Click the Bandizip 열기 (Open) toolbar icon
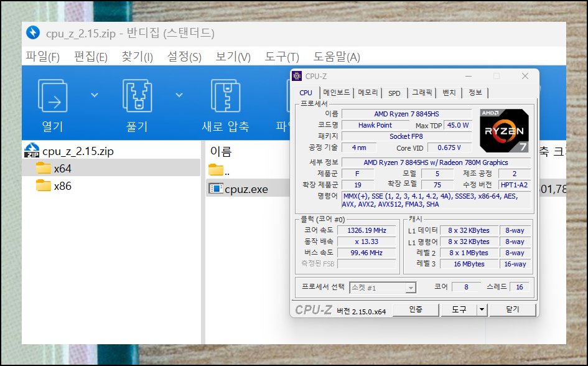588x366 pixels. (x=52, y=96)
